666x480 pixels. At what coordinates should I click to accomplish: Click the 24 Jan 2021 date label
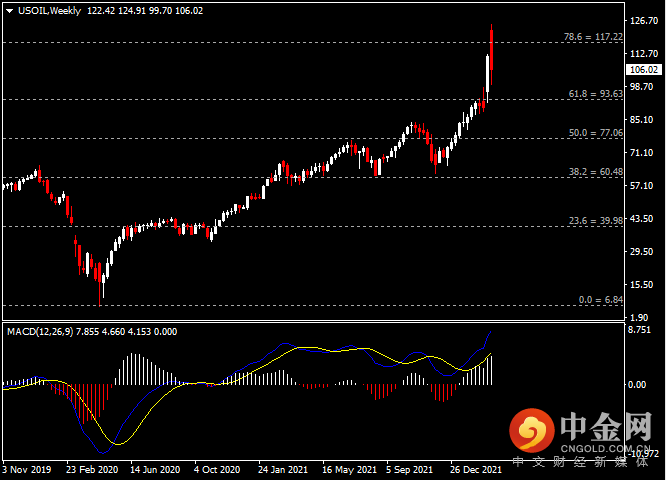(x=283, y=470)
